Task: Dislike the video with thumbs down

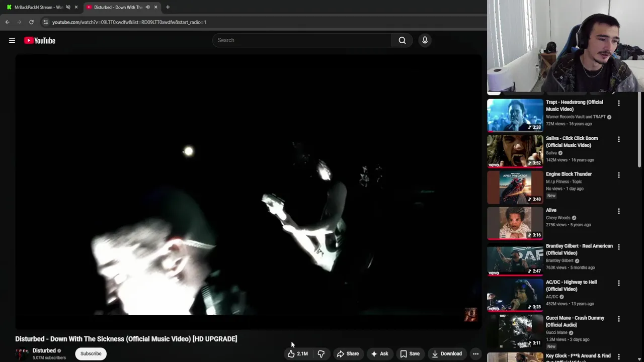Action: click(321, 353)
